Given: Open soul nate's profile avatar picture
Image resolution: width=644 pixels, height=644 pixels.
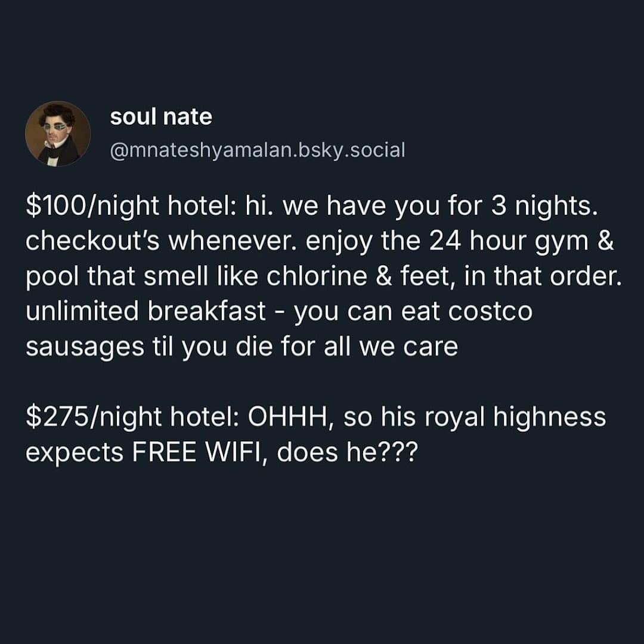Looking at the screenshot, I should [58, 134].
